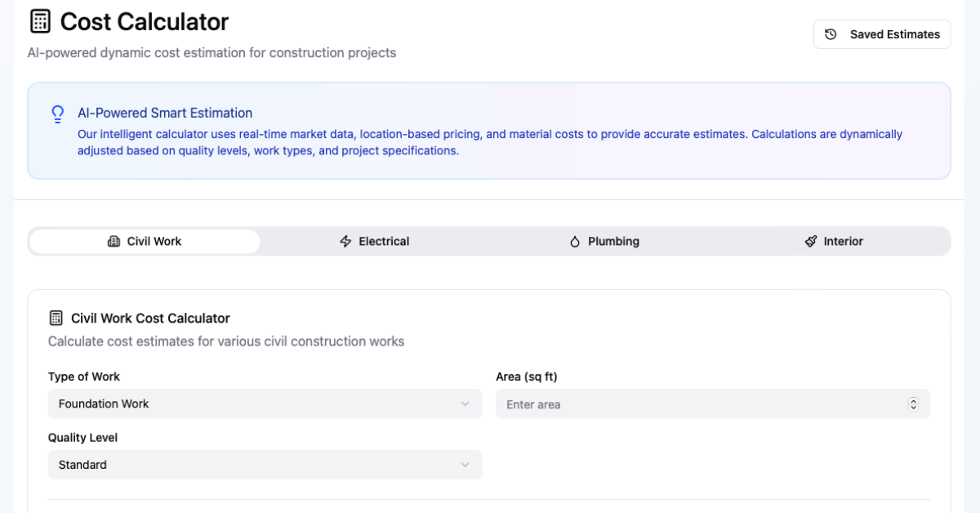Expand the Quality Level options via its chevron
Image resolution: width=980 pixels, height=513 pixels.
(x=465, y=465)
